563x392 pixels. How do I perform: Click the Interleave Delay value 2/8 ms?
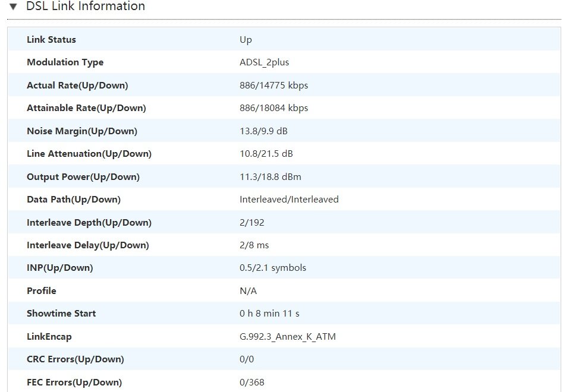point(254,245)
